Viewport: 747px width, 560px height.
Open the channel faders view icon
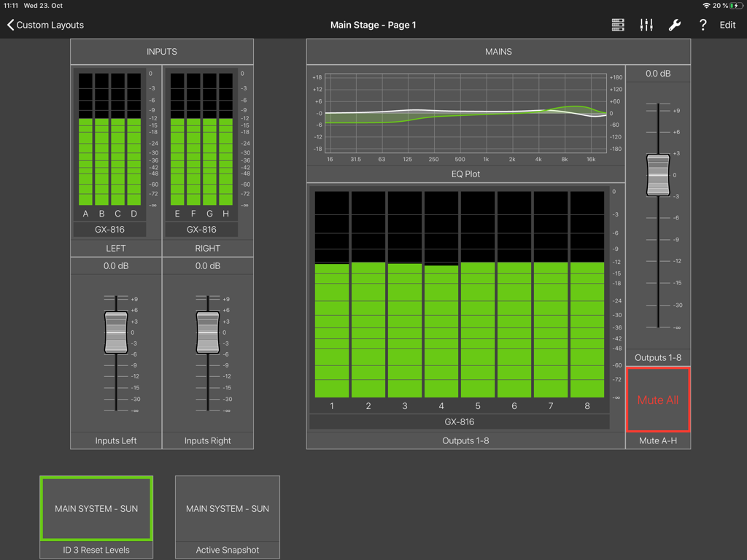(646, 24)
